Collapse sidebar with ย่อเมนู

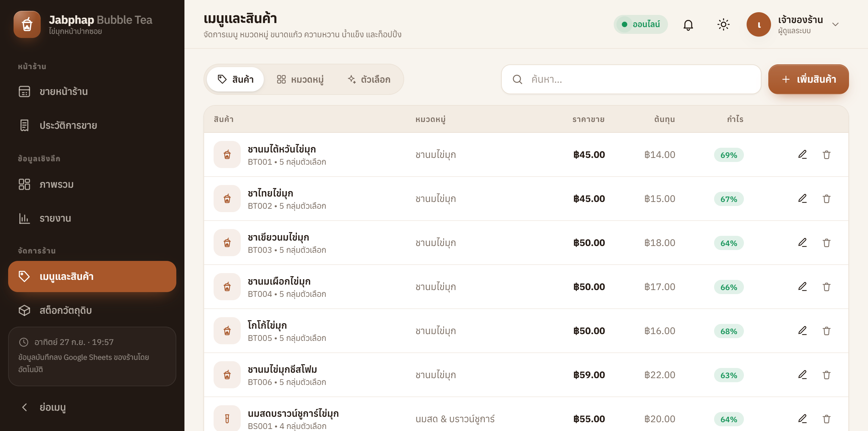[x=92, y=407]
